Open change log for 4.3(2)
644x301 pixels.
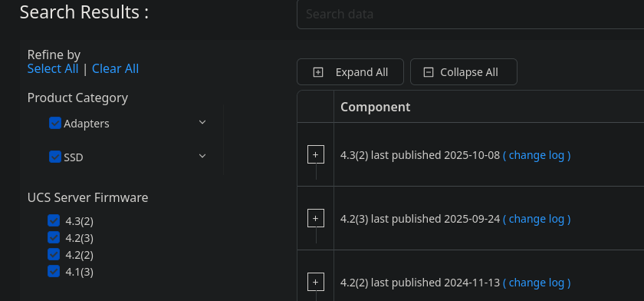[x=537, y=155]
